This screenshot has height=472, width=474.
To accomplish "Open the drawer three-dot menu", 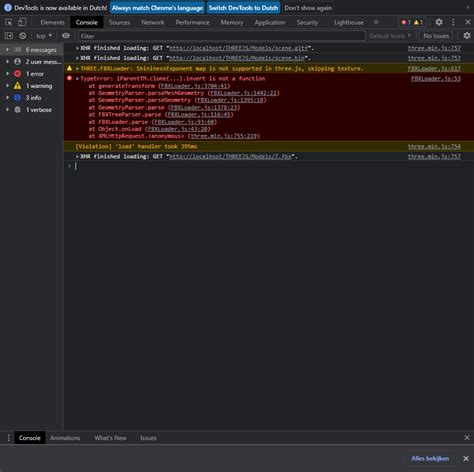I will tap(8, 438).
